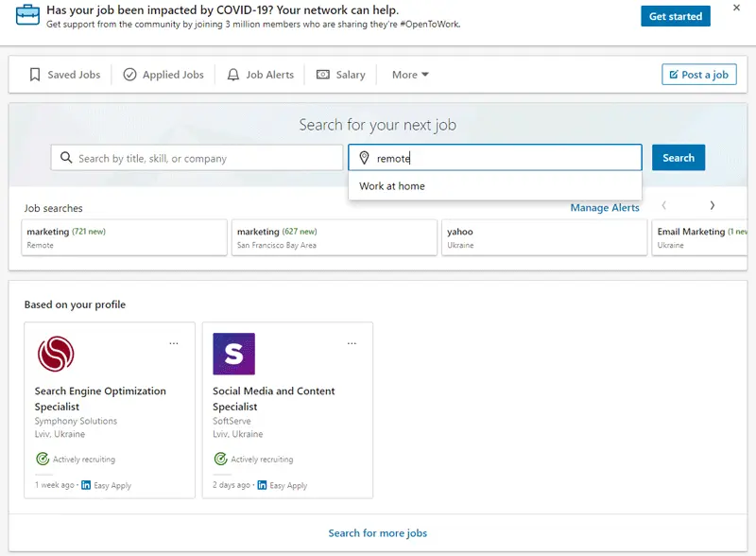Screen dimensions: 756x556
Task: Focus the title, skill, or company search field
Action: point(197,158)
